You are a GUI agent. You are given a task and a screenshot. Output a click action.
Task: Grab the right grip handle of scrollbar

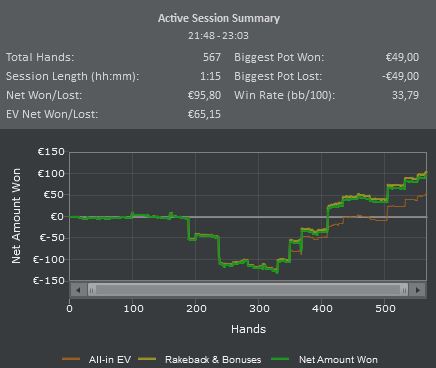click(x=404, y=290)
